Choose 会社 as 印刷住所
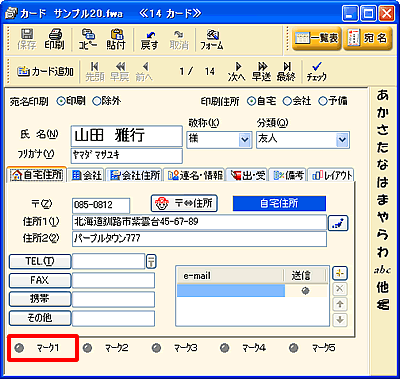The height and width of the screenshot is (379, 400). (x=287, y=101)
